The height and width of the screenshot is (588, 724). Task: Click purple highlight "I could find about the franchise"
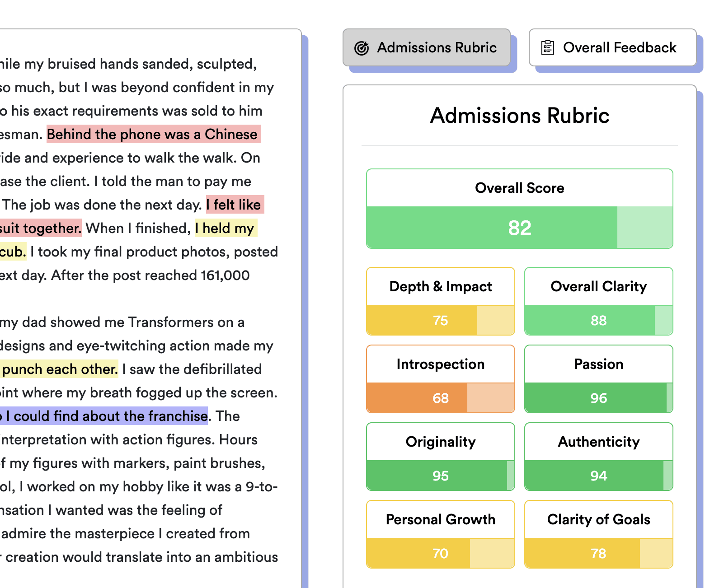(x=107, y=416)
